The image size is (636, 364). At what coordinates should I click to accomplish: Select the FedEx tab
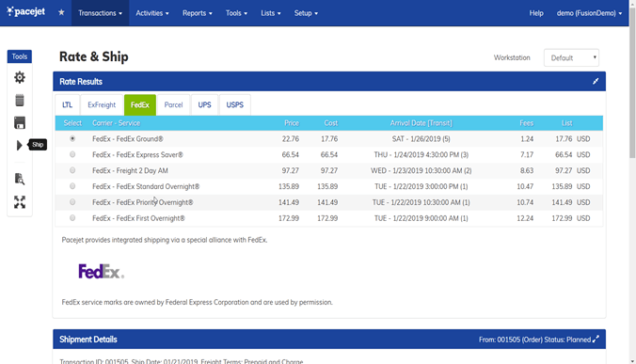pyautogui.click(x=140, y=105)
